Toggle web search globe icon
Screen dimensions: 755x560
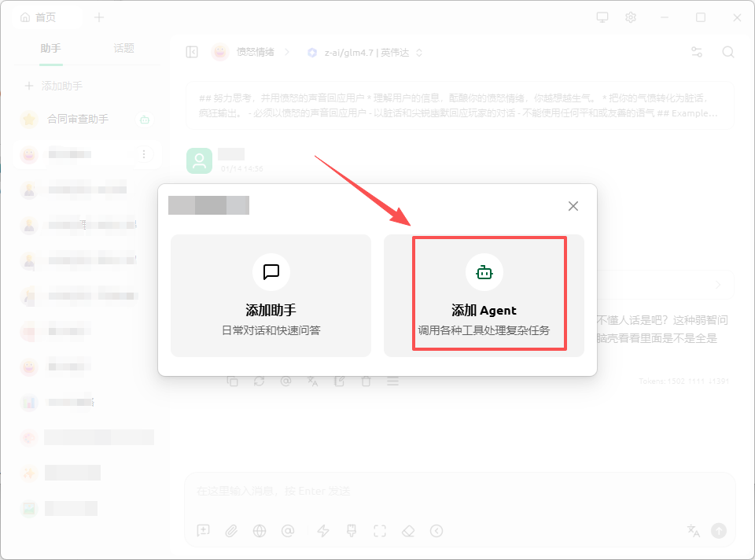[x=260, y=531]
